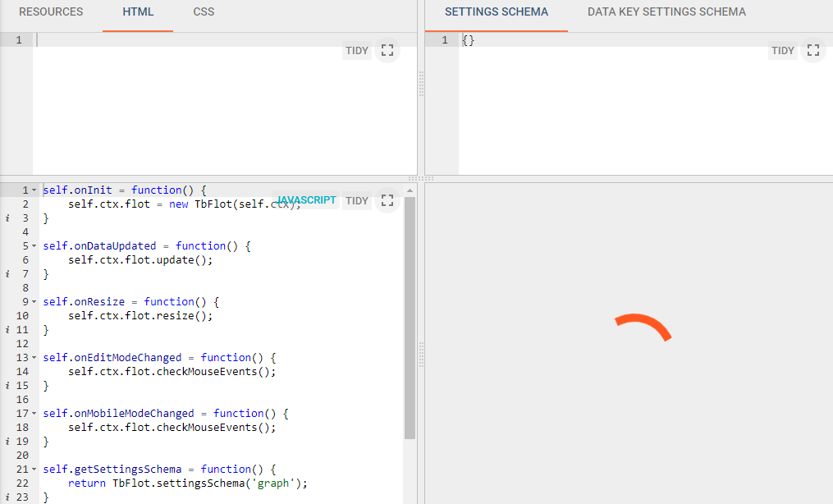Viewport: 833px width, 504px height.
Task: Select the SETTINGS SCHEMA tab
Action: (x=496, y=11)
